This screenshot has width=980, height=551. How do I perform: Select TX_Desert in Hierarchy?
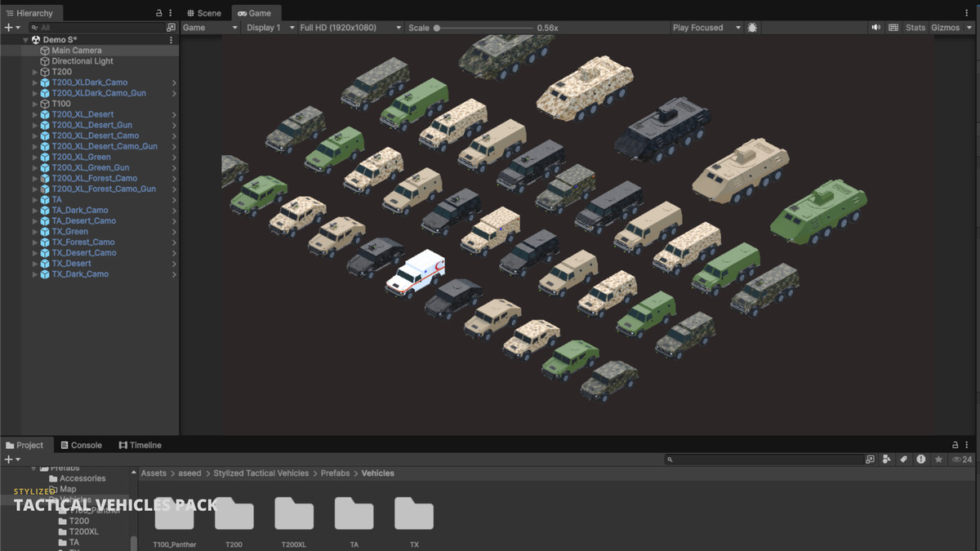point(72,263)
